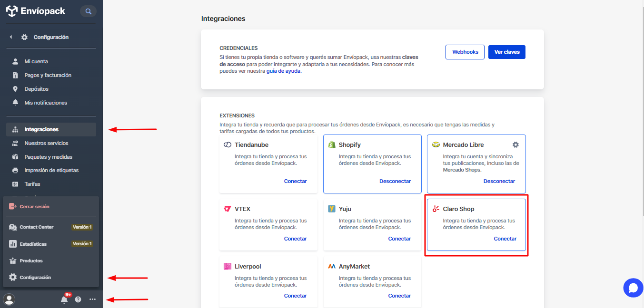Screen dimensions: 644x308
Task: Open Mercado Libre settings gear
Action: coord(515,144)
